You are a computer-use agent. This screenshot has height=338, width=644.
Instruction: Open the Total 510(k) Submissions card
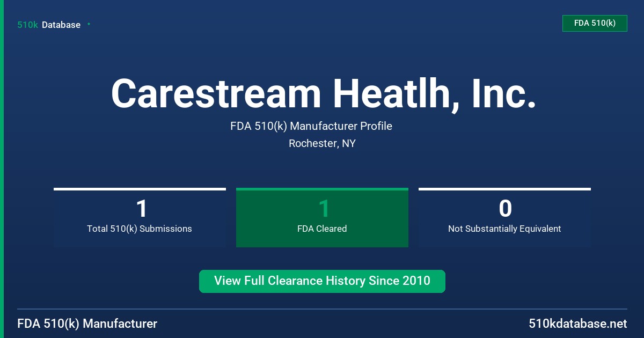pyautogui.click(x=140, y=217)
